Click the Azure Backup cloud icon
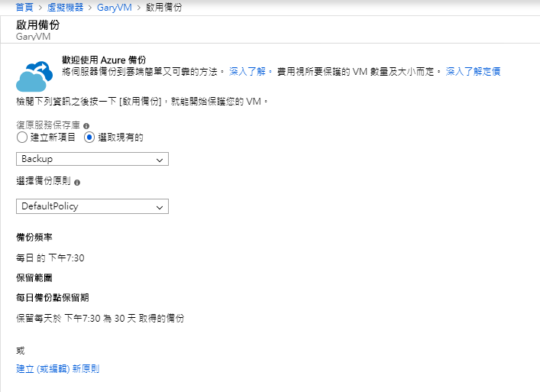This screenshot has height=392, width=540. (x=34, y=76)
